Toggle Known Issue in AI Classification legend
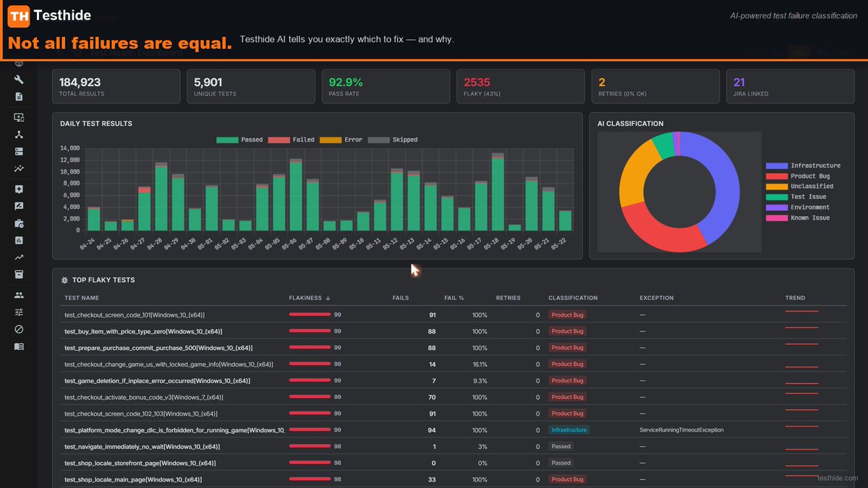This screenshot has height=488, width=868. click(x=798, y=218)
